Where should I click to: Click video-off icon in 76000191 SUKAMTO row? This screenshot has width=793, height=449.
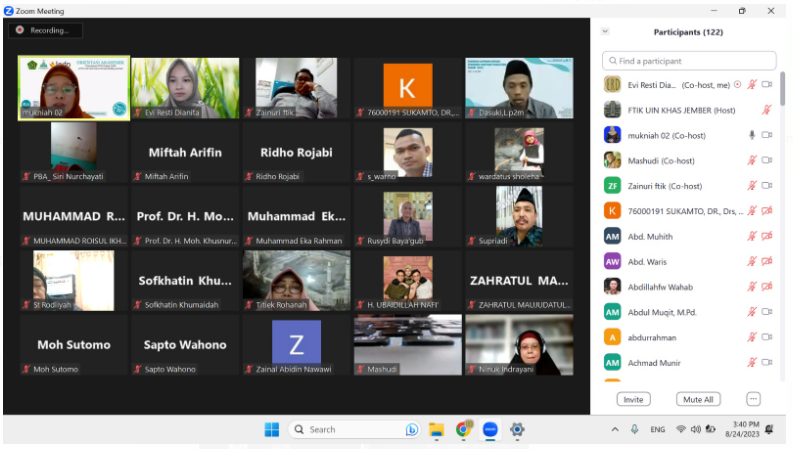[x=767, y=211]
